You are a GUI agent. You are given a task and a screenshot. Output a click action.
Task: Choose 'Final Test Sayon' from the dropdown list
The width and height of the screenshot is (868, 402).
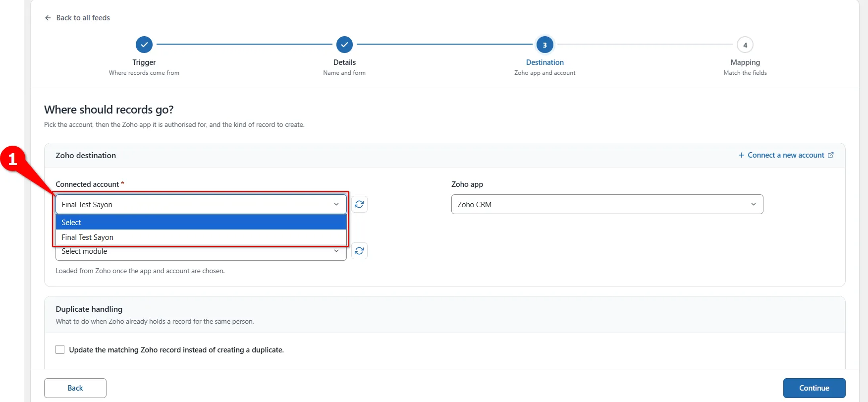tap(201, 237)
